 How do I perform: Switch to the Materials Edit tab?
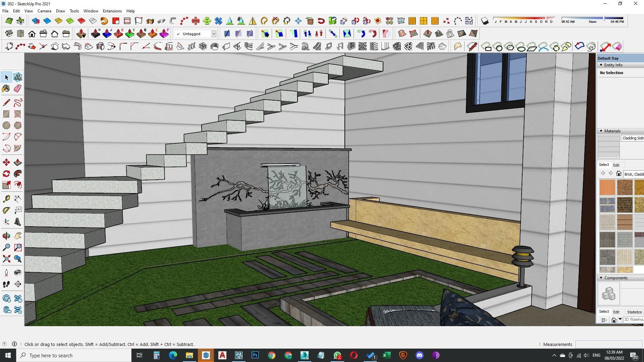[616, 165]
